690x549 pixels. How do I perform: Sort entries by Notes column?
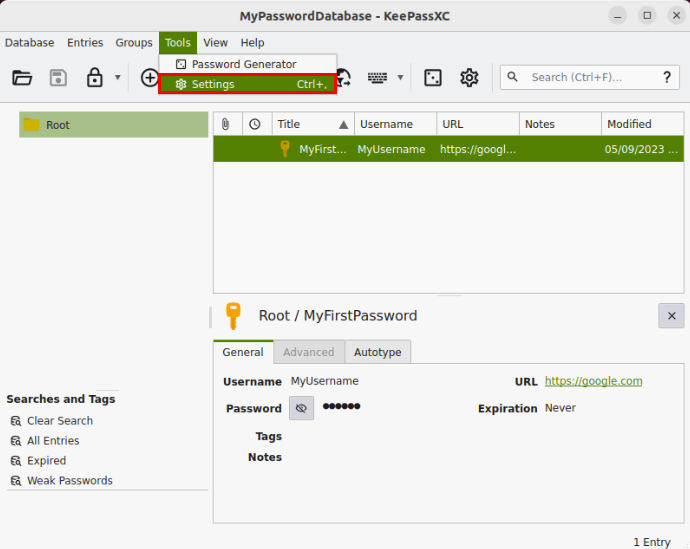pos(560,124)
